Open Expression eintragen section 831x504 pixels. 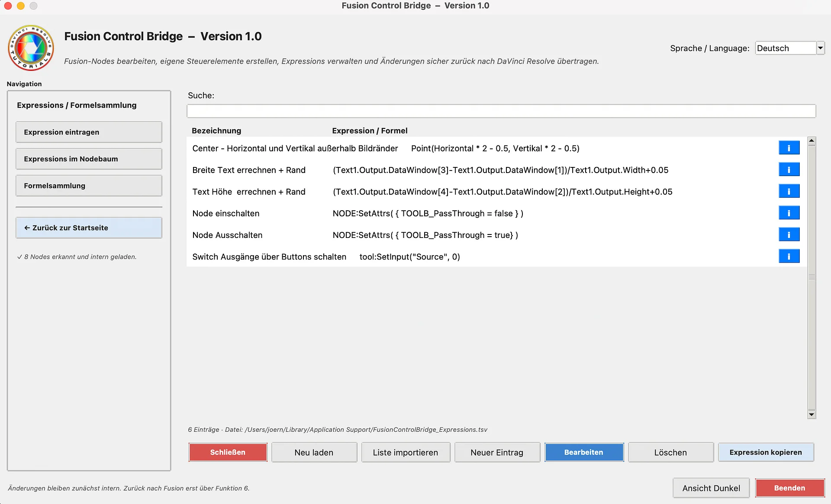click(x=89, y=132)
